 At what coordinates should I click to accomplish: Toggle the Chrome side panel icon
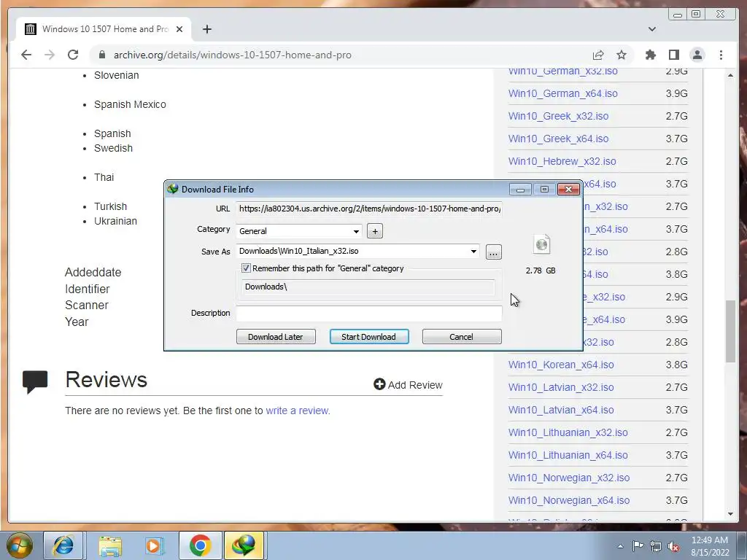click(673, 55)
